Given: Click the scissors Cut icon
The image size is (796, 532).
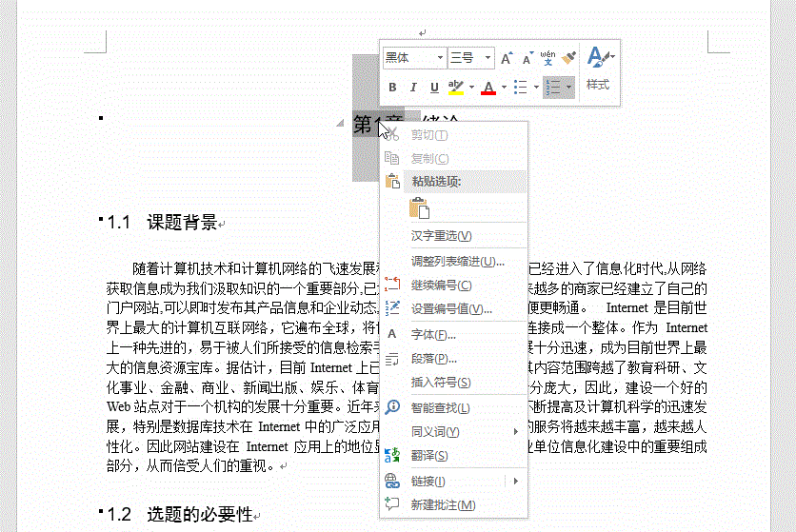Looking at the screenshot, I should [x=392, y=134].
